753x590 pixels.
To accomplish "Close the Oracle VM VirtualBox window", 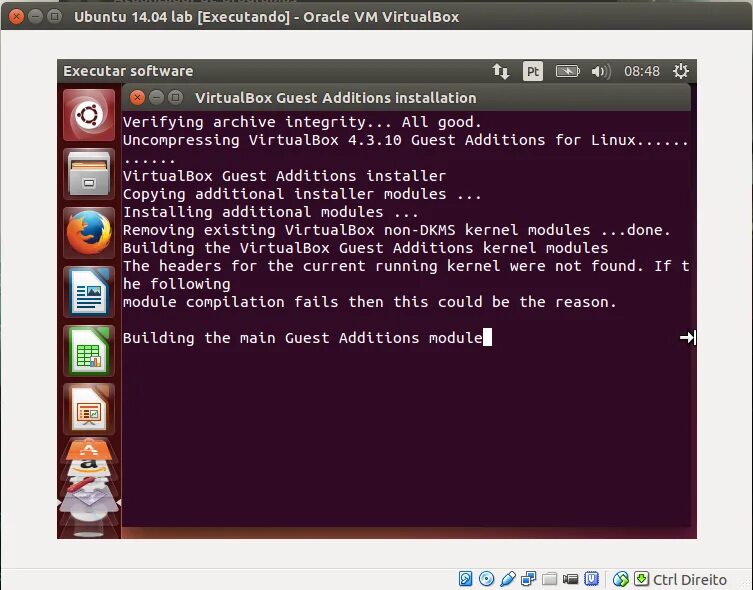I will click(x=16, y=17).
